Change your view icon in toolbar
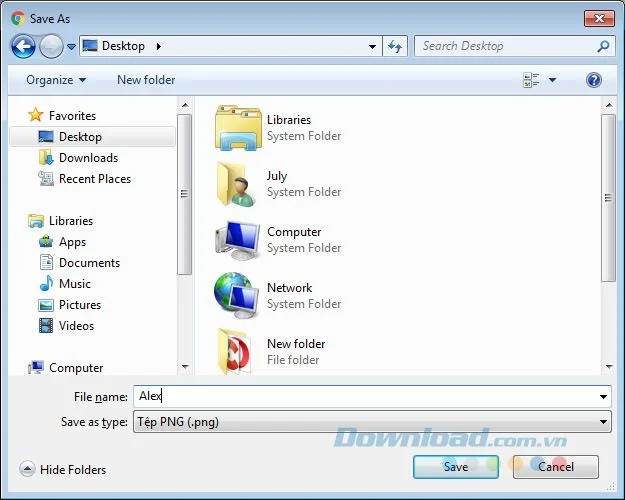Screen dimensions: 625x500 [531, 80]
